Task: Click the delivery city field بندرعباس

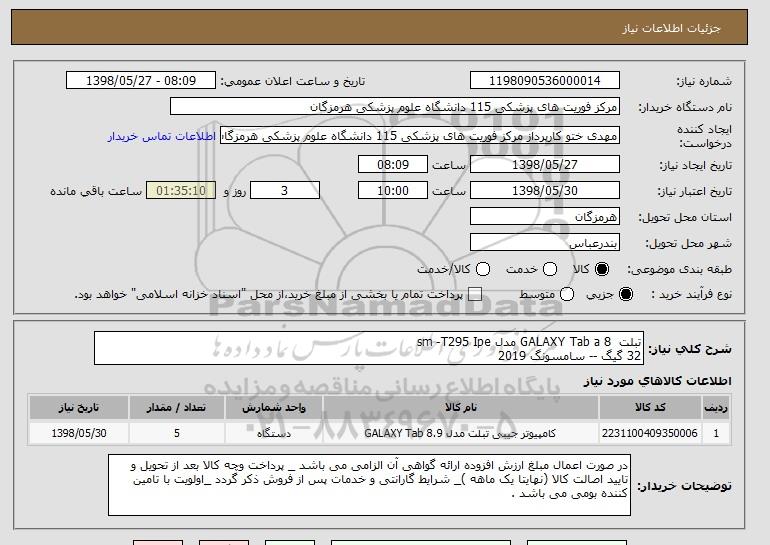Action: pos(545,242)
